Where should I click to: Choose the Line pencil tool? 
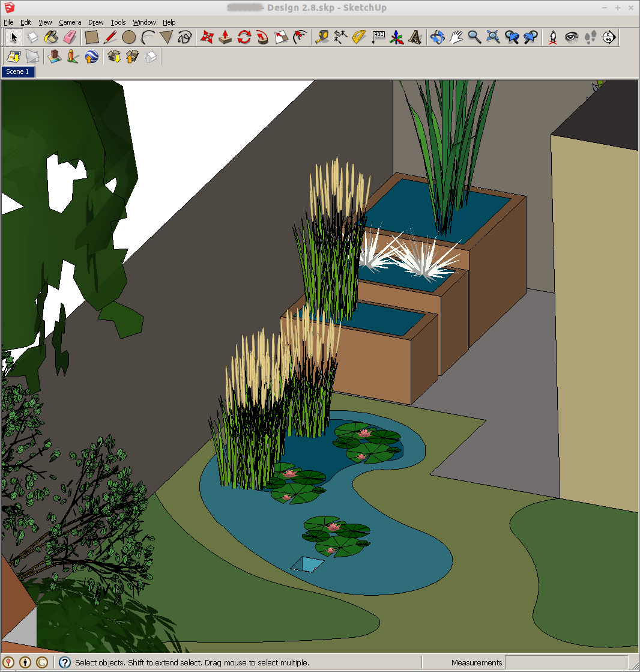[x=110, y=37]
